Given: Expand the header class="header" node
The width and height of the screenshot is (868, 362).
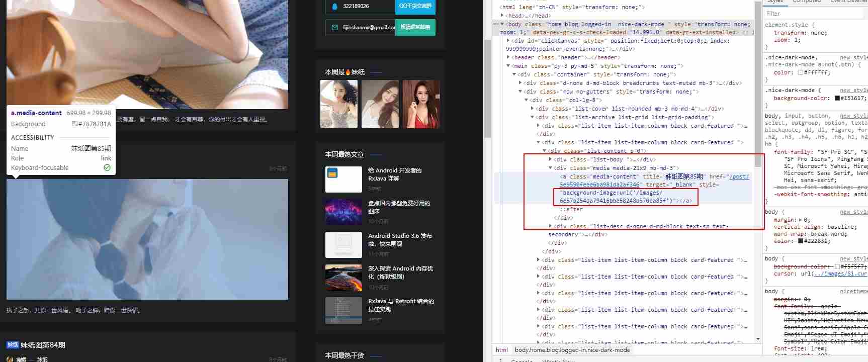Looking at the screenshot, I should click(x=508, y=57).
